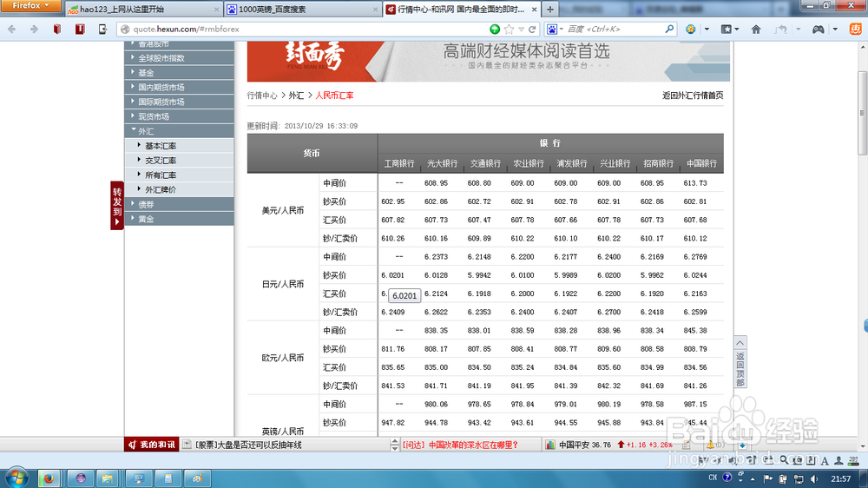
Task: Go forward with the browser forward arrow
Action: pyautogui.click(x=34, y=29)
